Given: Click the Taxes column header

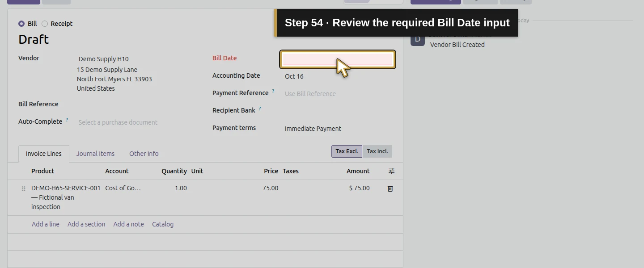Looking at the screenshot, I should pos(291,171).
